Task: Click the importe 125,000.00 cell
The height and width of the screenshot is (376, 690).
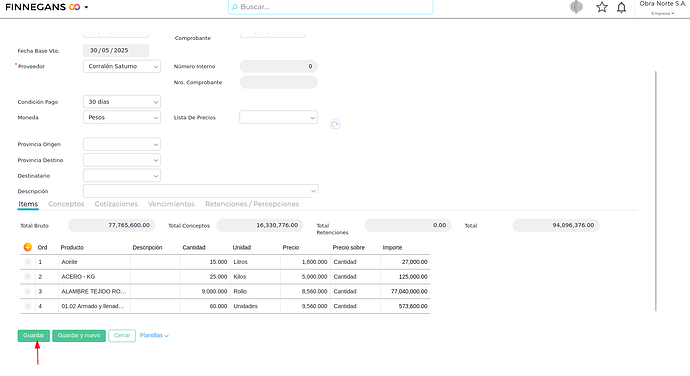Action: pos(405,276)
